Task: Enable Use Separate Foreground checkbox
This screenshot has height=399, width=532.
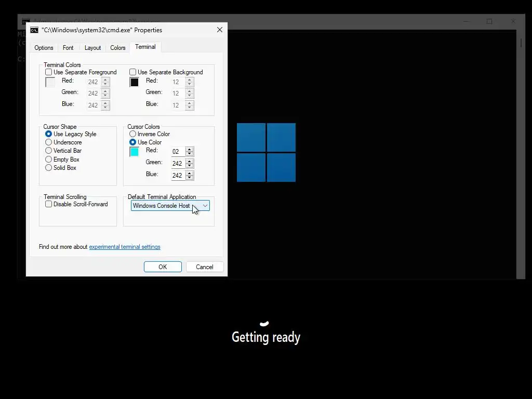Action: click(x=48, y=72)
